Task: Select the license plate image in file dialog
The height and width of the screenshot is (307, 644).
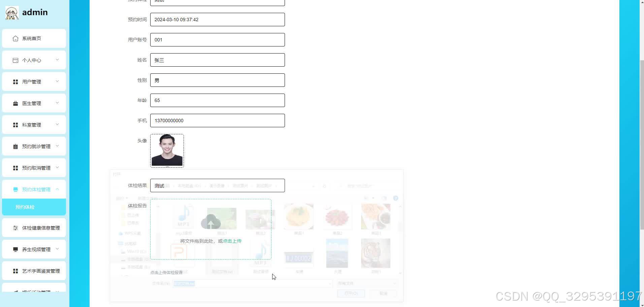Action: tap(298, 258)
